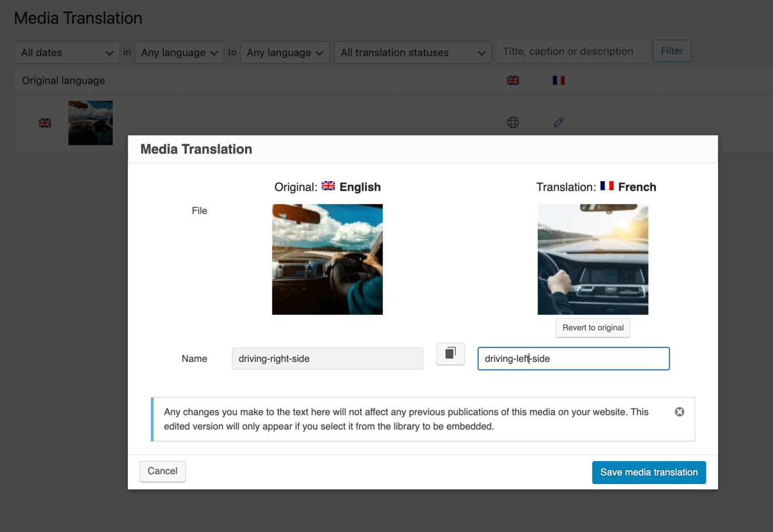Click the Revert to original button

(593, 328)
